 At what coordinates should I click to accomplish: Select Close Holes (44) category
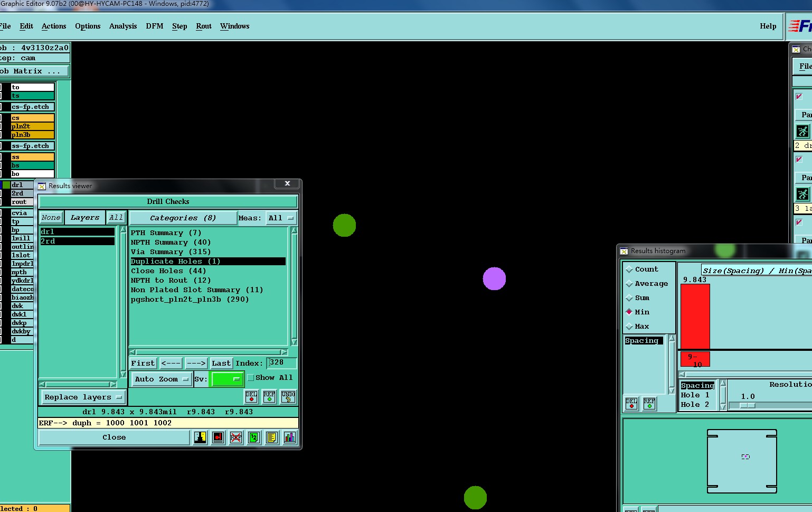[x=168, y=271]
